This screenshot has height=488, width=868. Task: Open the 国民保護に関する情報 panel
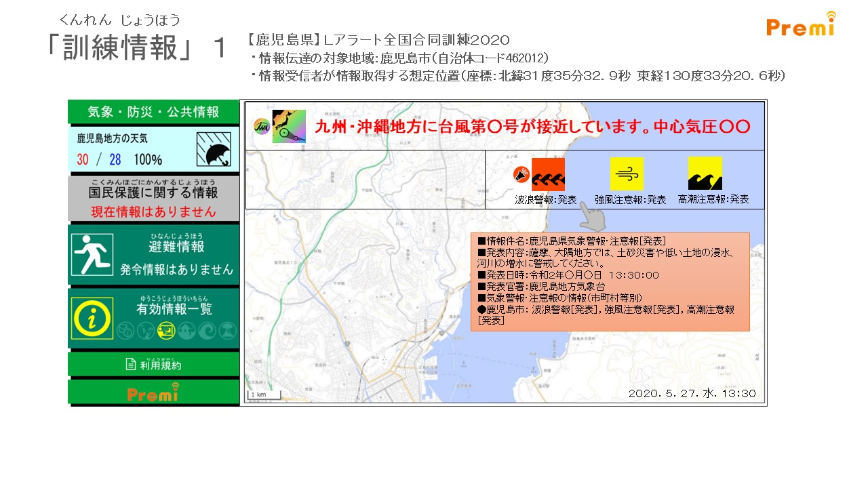(x=153, y=199)
